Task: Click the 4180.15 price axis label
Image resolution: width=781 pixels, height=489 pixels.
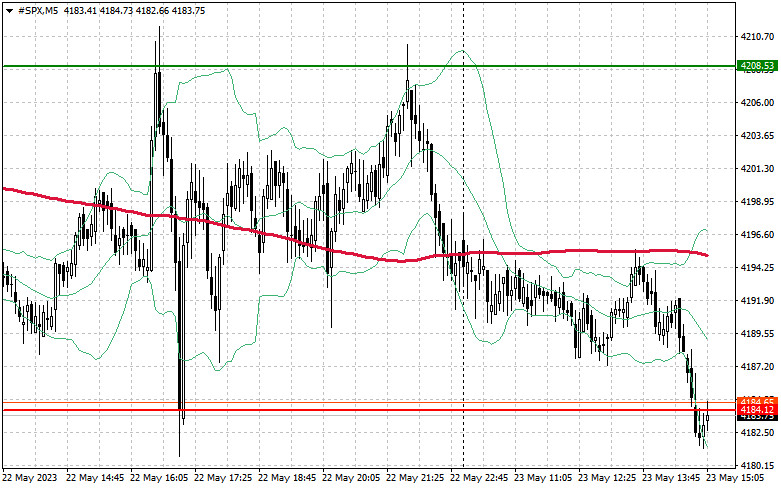Action: (x=757, y=465)
